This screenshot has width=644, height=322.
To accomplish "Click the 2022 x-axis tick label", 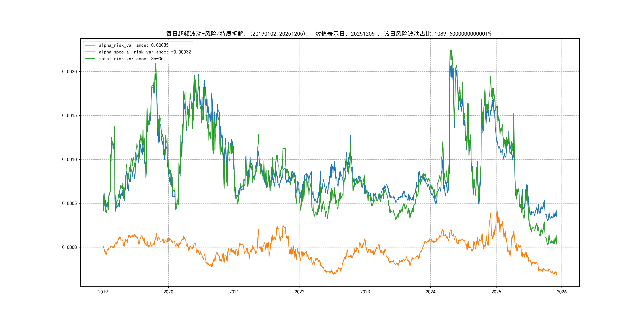I will coord(300,292).
